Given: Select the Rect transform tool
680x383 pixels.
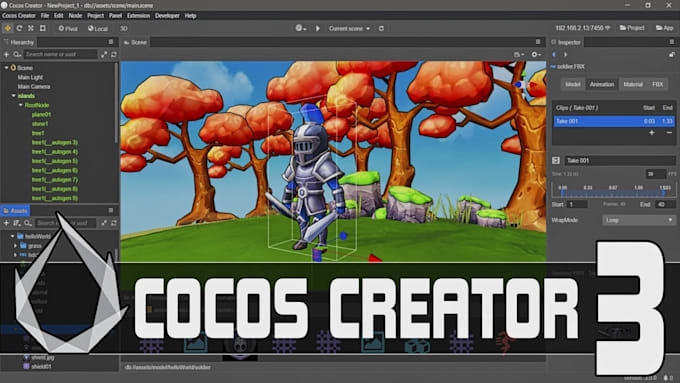Looking at the screenshot, I should 42,28.
